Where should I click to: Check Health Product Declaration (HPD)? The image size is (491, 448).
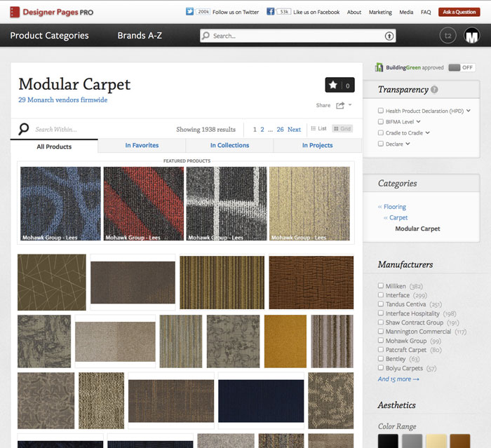point(381,111)
